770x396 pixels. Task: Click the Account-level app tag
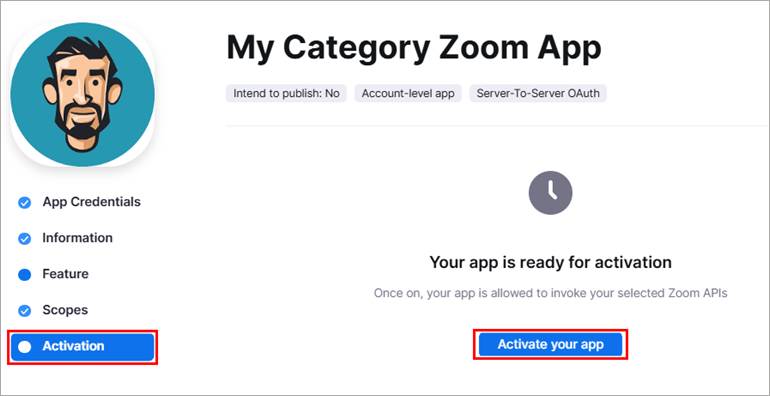(x=408, y=93)
